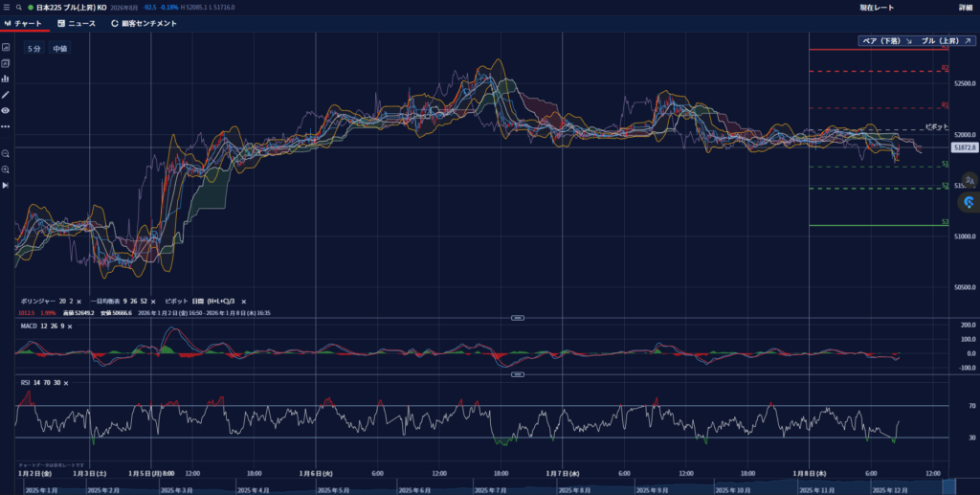Open the three-dots more options icon
The image size is (980, 495).
click(6, 126)
